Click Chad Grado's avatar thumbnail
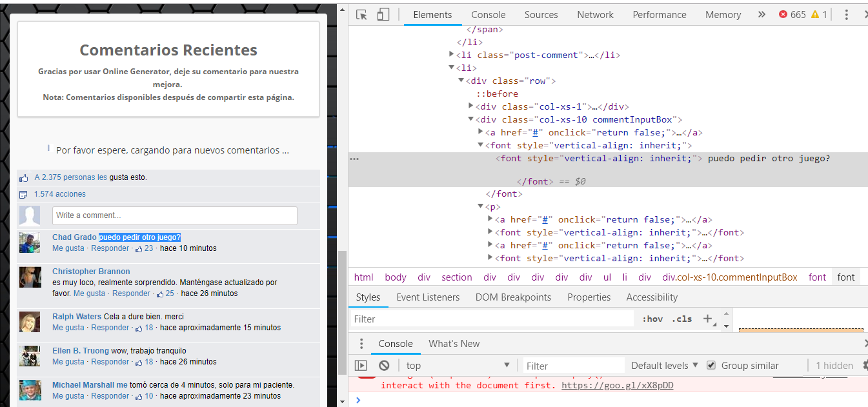Screen dimensions: 868x407 30,243
